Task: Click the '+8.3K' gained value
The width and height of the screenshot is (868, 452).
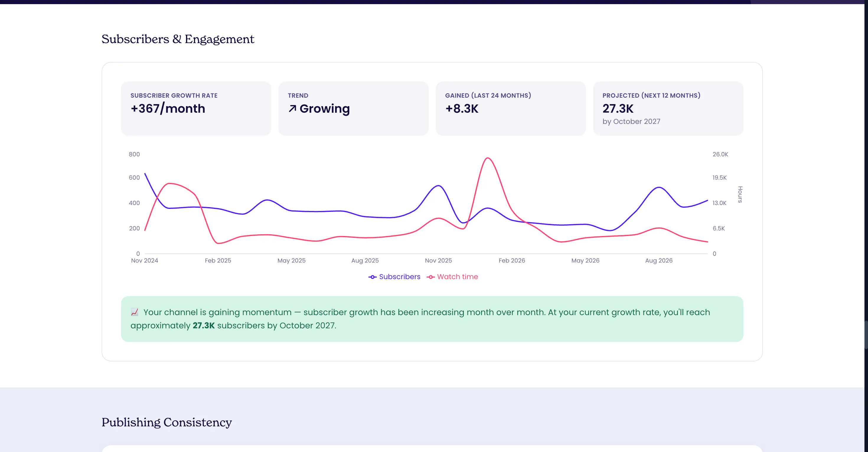Action: click(462, 109)
